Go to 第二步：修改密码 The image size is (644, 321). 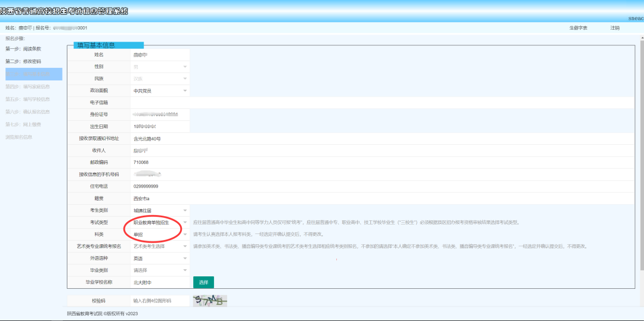[x=23, y=61]
